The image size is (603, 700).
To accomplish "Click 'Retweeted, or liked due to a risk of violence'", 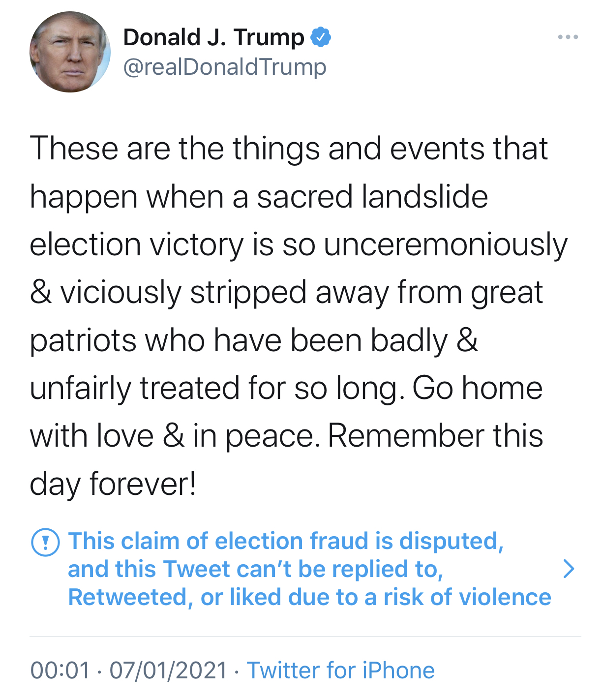I will point(309,597).
